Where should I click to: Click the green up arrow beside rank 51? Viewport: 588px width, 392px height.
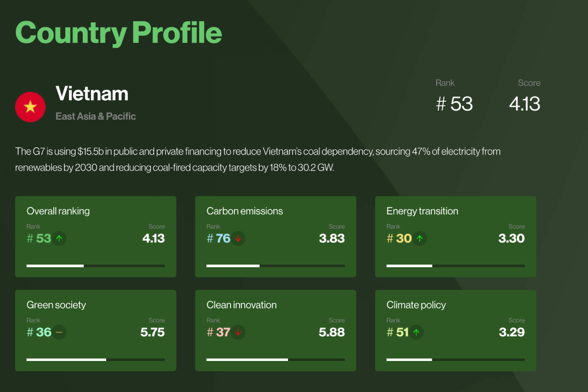coord(416,332)
